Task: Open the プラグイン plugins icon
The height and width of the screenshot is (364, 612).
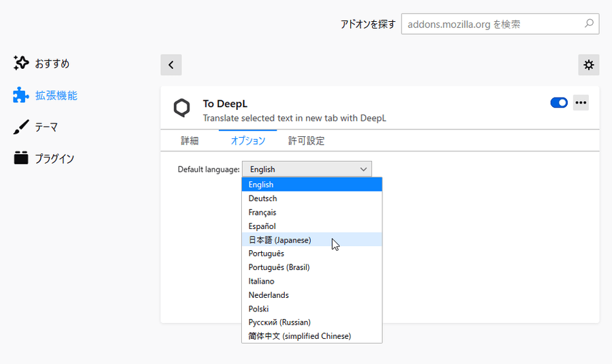Action: pyautogui.click(x=20, y=158)
